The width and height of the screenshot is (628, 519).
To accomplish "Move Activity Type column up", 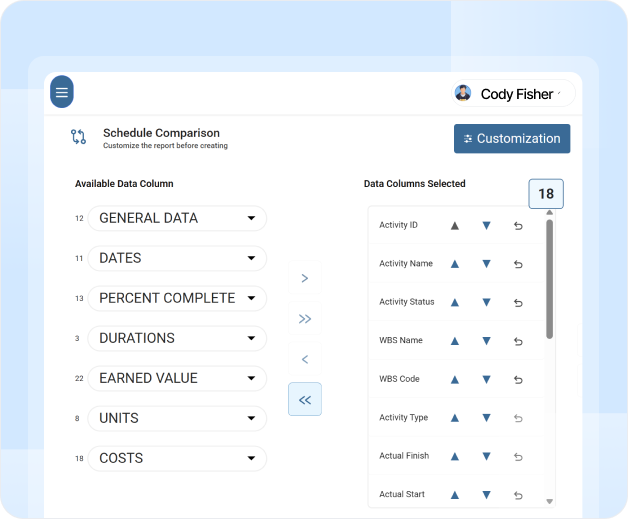I will [x=455, y=418].
